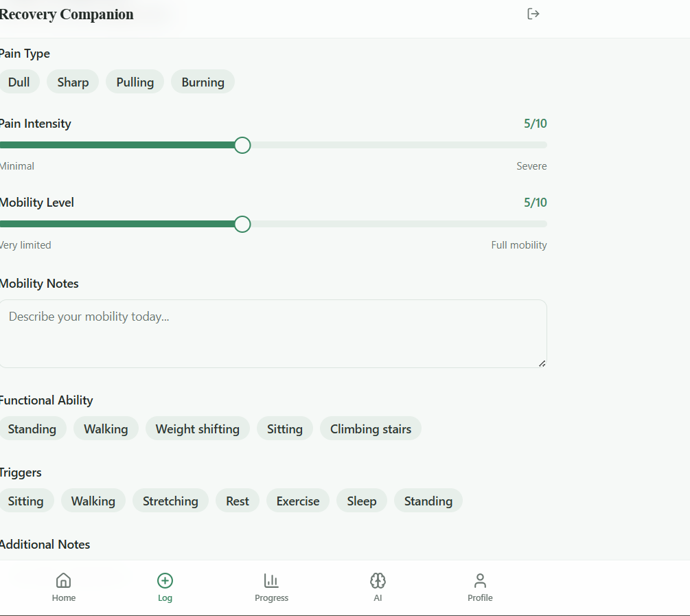The width and height of the screenshot is (690, 616).
Task: Open the Progress chart icon
Action: [271, 580]
